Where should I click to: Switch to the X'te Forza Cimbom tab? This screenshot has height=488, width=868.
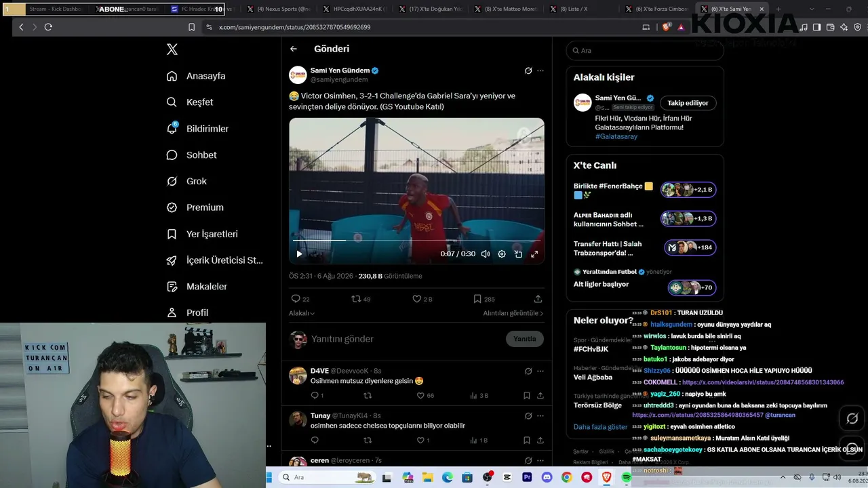tap(658, 9)
